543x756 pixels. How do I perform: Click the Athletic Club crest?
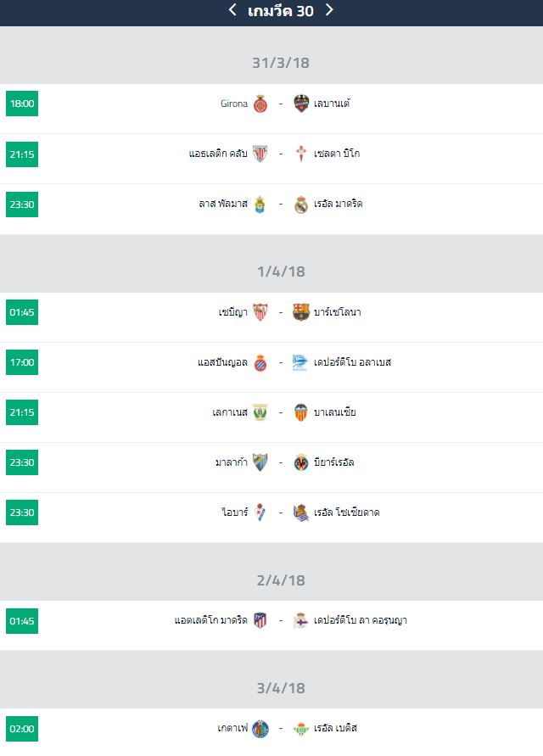click(260, 154)
